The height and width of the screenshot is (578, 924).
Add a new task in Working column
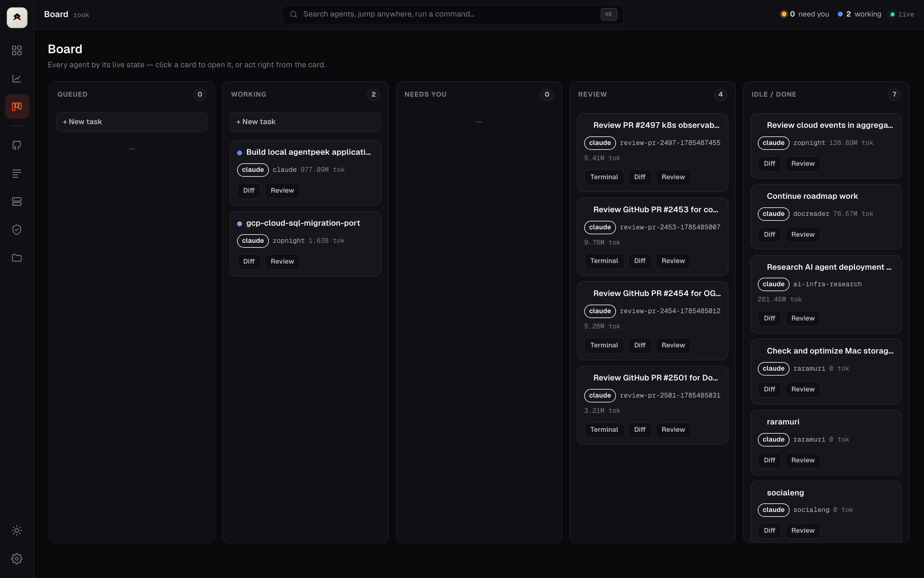(306, 122)
